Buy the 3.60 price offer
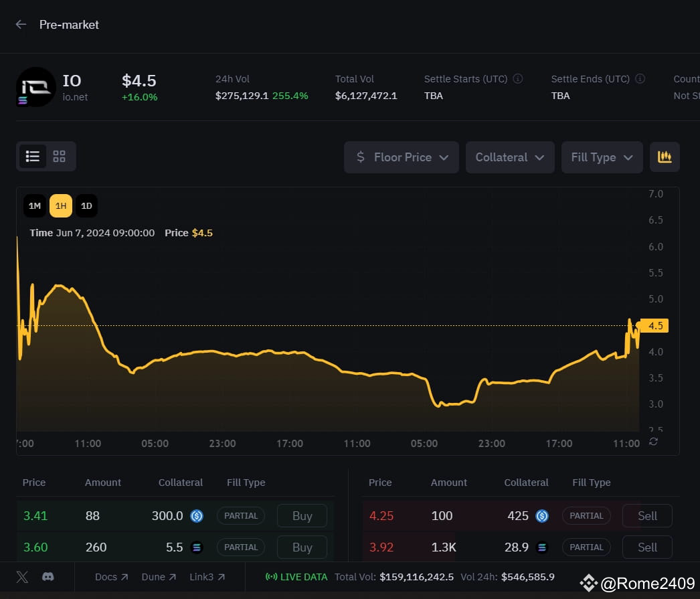Image resolution: width=700 pixels, height=599 pixels. (x=302, y=547)
